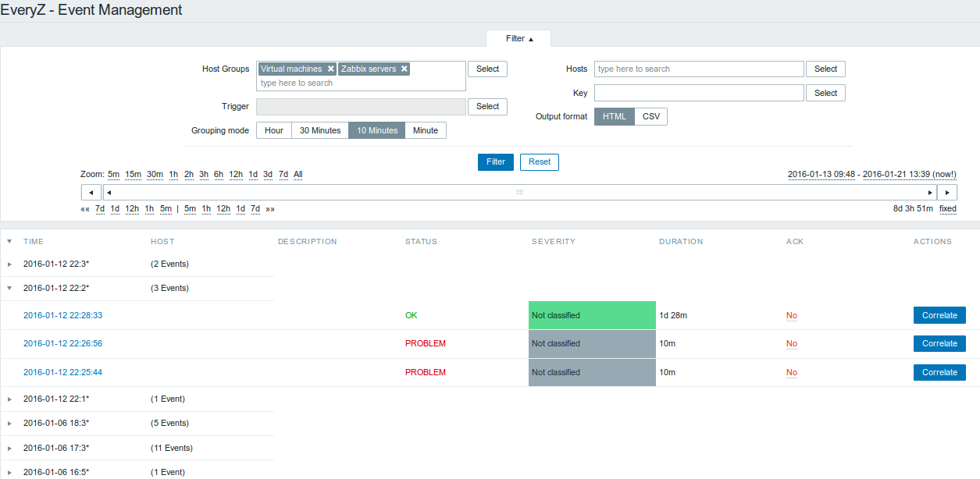Viewport: 980px width, 479px height.
Task: Click the scrollbar's inner left arrow
Action: point(109,192)
